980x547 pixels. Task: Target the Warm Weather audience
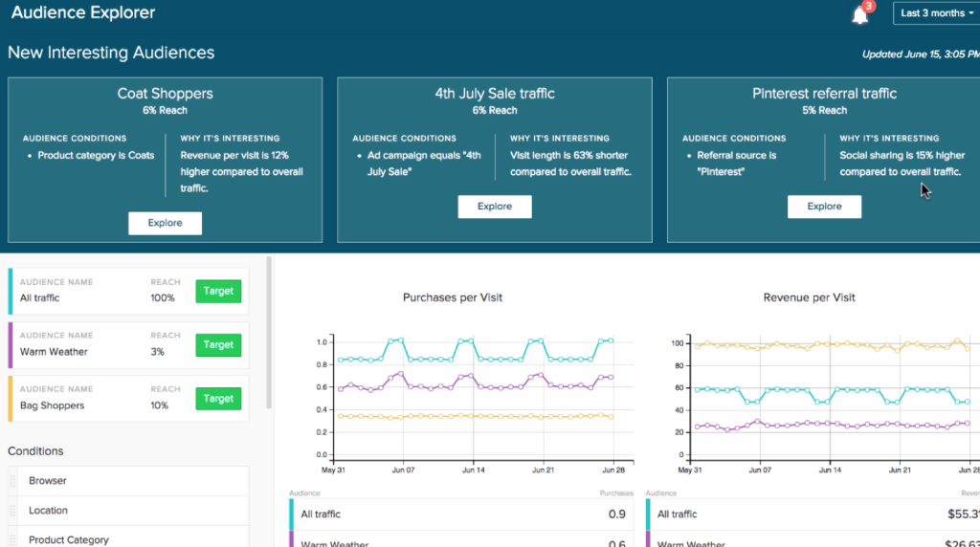coord(218,345)
